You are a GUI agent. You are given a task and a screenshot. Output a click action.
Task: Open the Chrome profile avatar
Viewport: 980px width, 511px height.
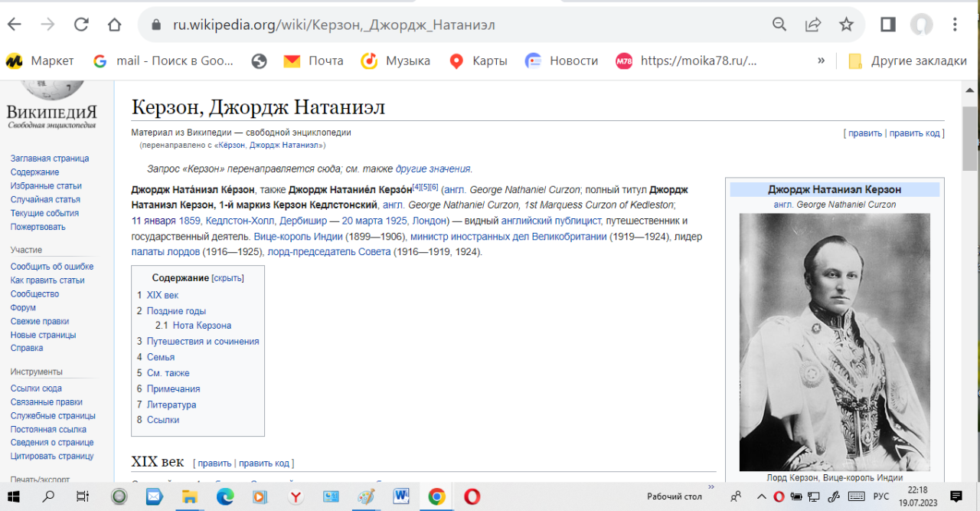tap(921, 25)
